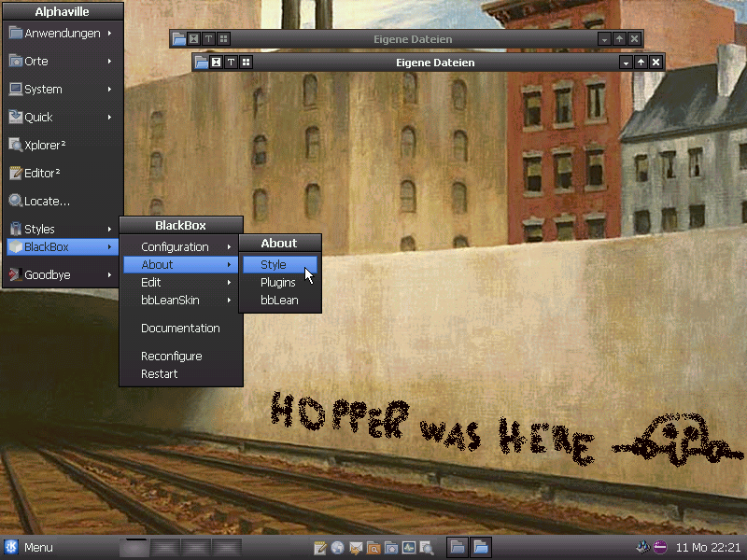Launch Xplorer² from the Alphaville menu
Screen dimensions: 747x560
(x=63, y=146)
